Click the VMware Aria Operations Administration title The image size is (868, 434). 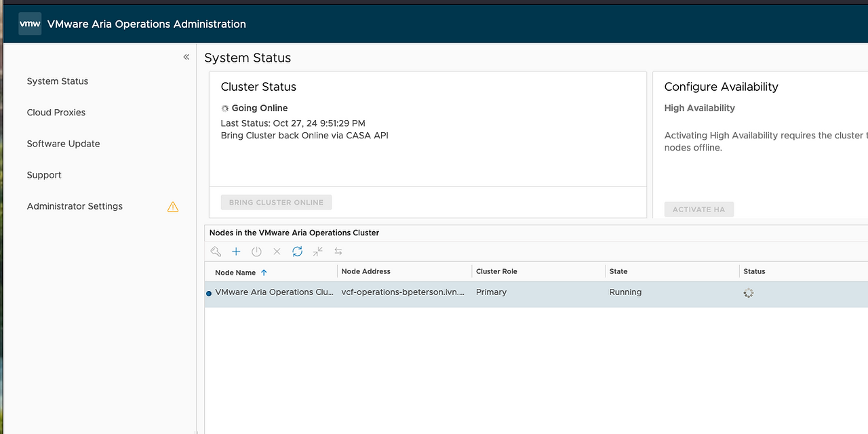(146, 24)
